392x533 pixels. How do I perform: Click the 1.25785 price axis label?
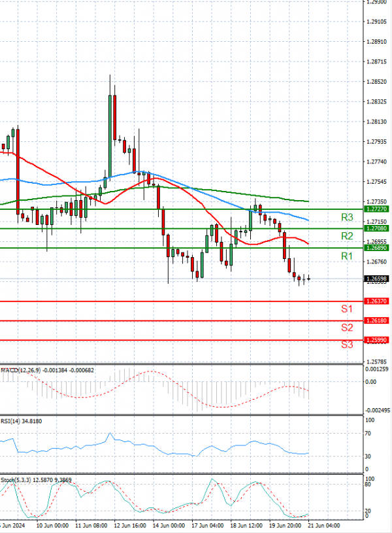[x=377, y=362]
